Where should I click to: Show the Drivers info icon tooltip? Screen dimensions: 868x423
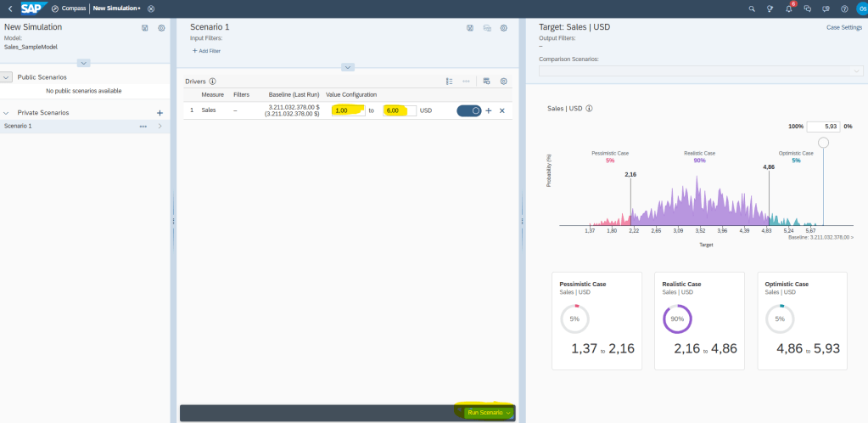click(213, 82)
